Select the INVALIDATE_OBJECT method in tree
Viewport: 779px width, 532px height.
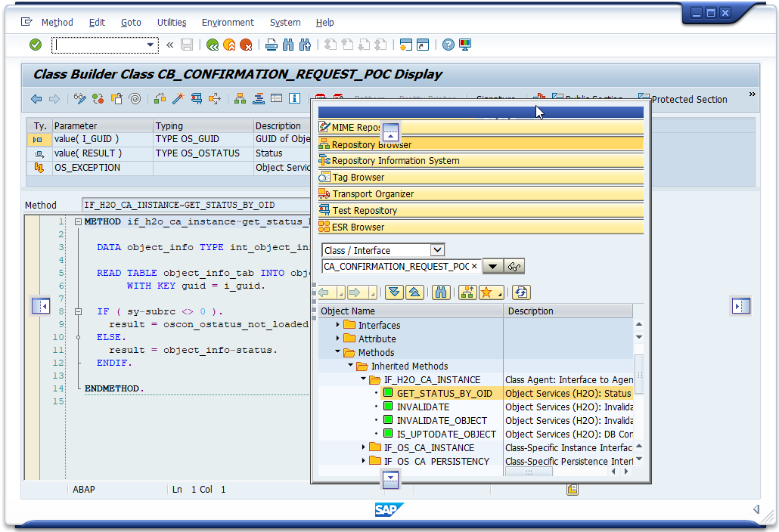442,420
